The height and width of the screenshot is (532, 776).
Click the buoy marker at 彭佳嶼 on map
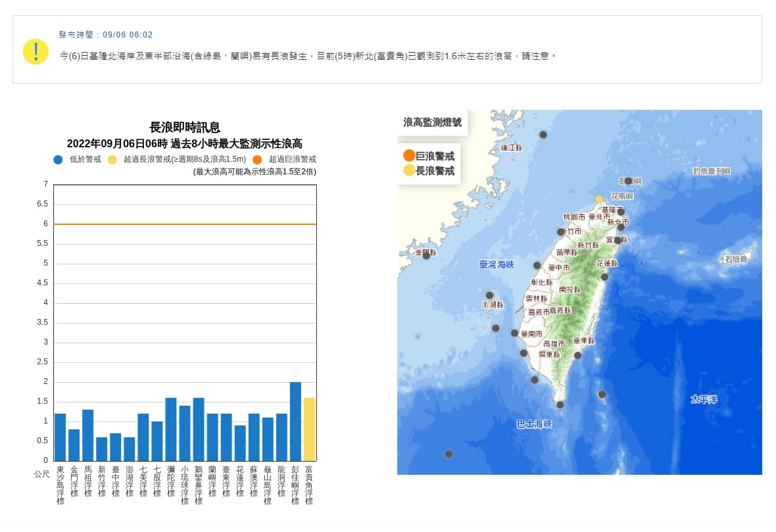[628, 181]
